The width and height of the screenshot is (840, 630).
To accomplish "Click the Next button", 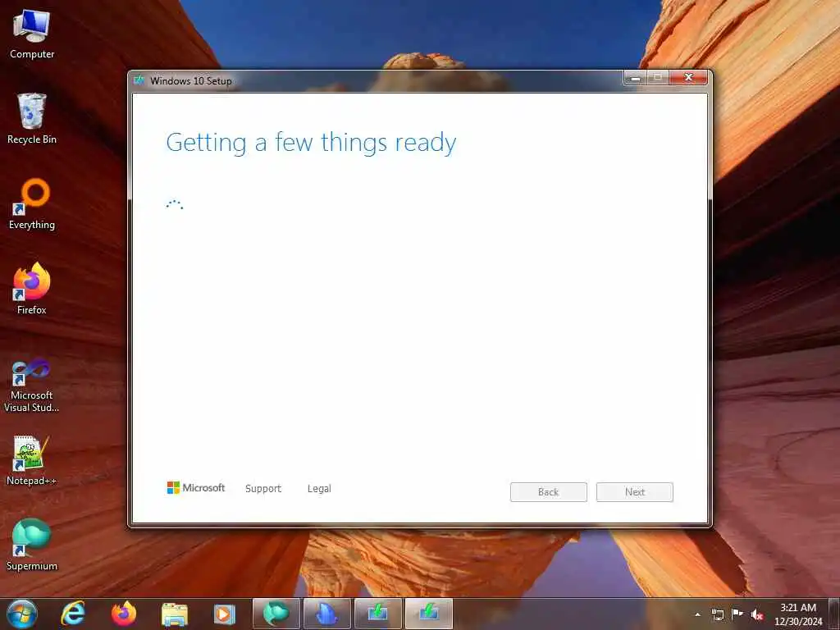I will click(635, 492).
